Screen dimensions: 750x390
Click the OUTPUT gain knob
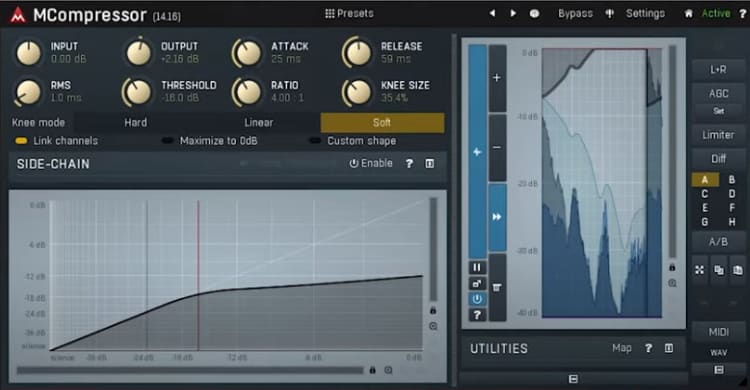coord(139,53)
